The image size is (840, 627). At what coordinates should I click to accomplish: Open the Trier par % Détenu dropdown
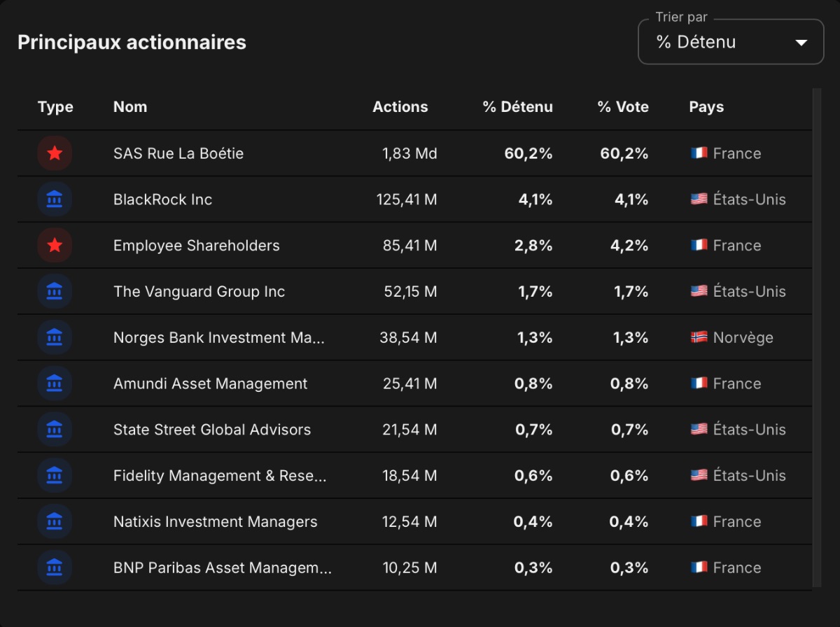pos(731,42)
